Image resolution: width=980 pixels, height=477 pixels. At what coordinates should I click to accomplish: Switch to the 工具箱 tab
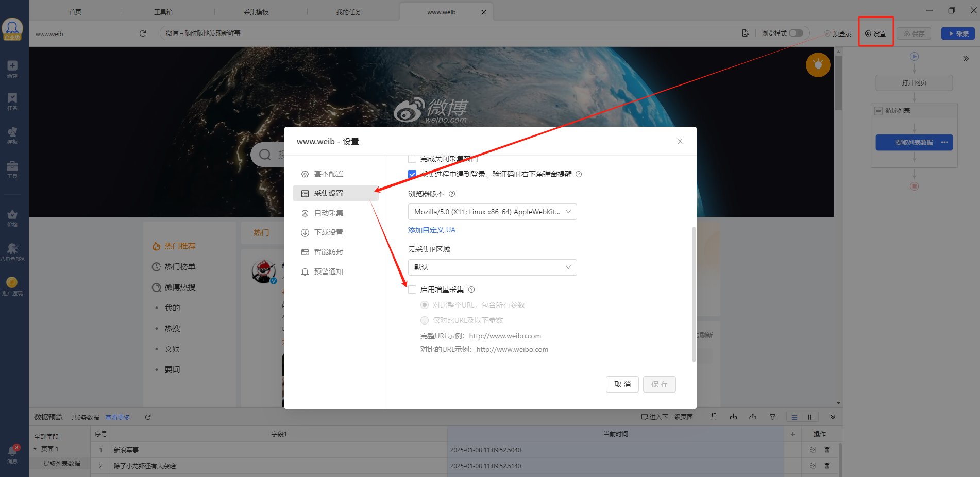coord(163,12)
